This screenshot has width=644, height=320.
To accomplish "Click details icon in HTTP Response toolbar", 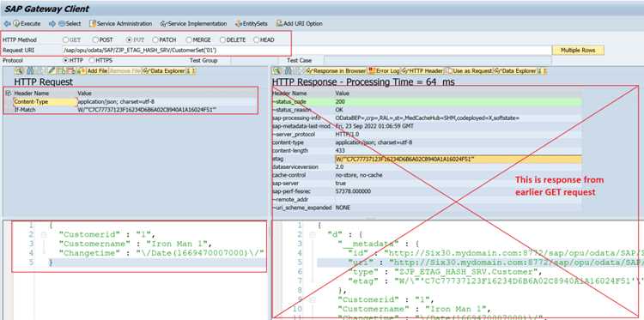I will click(x=277, y=71).
